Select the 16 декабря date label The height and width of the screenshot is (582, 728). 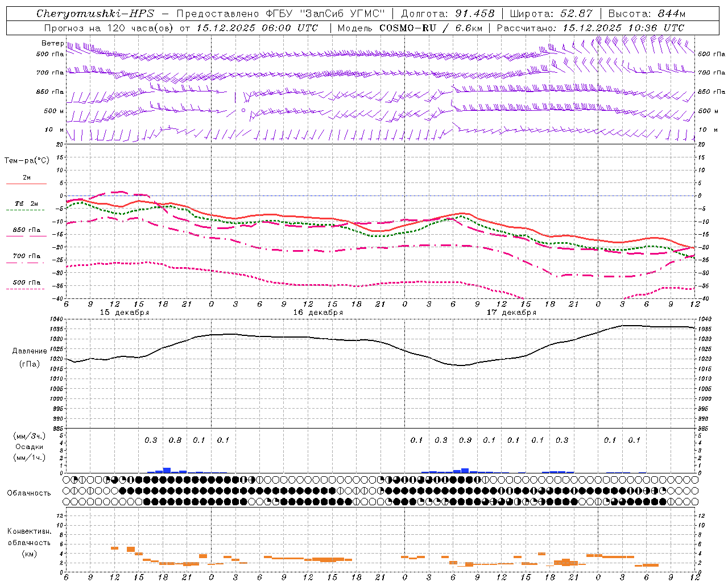[x=318, y=313]
